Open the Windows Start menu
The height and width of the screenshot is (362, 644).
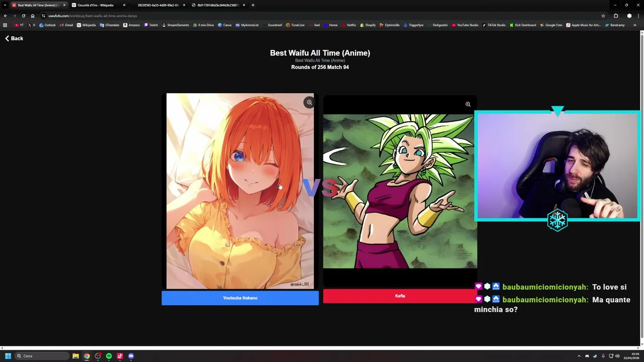8,356
